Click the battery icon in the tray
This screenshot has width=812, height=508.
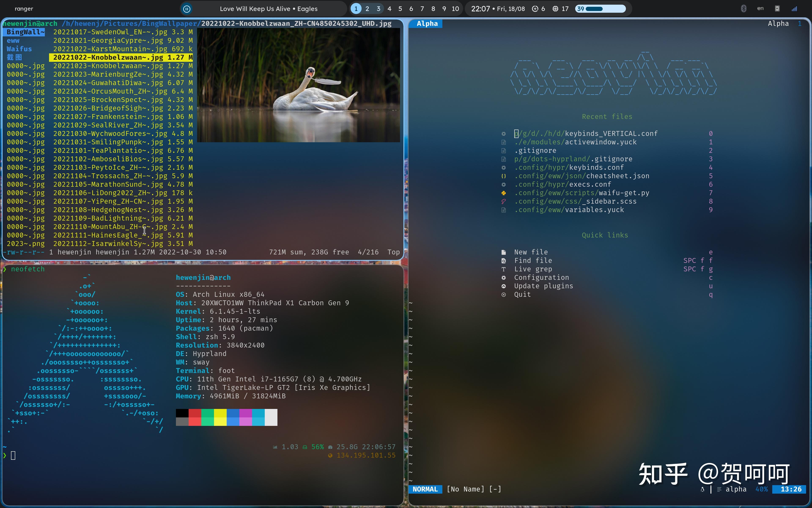777,9
